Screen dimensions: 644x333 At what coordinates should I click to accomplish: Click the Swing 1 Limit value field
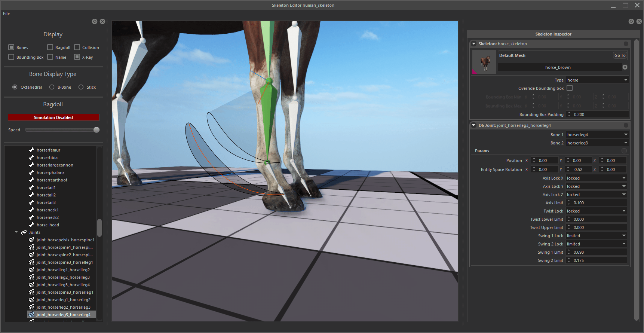(x=597, y=252)
